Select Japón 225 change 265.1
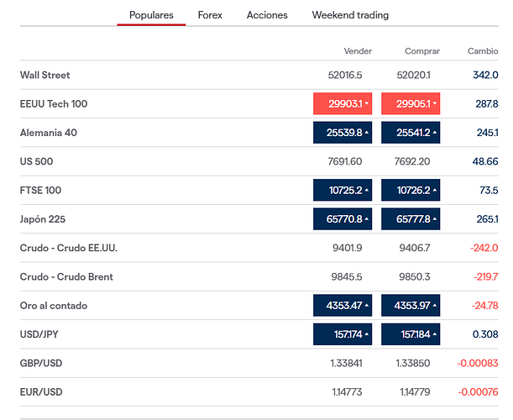The width and height of the screenshot is (513, 420). [487, 219]
